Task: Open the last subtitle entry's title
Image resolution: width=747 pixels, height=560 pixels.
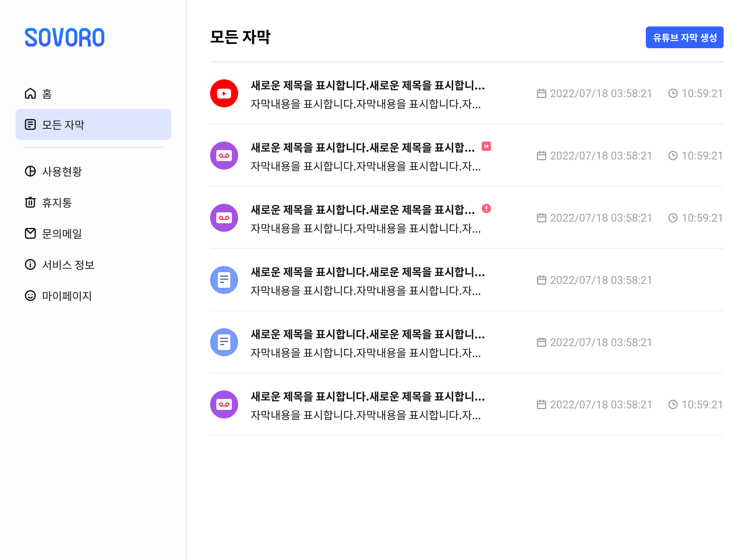Action: (368, 397)
